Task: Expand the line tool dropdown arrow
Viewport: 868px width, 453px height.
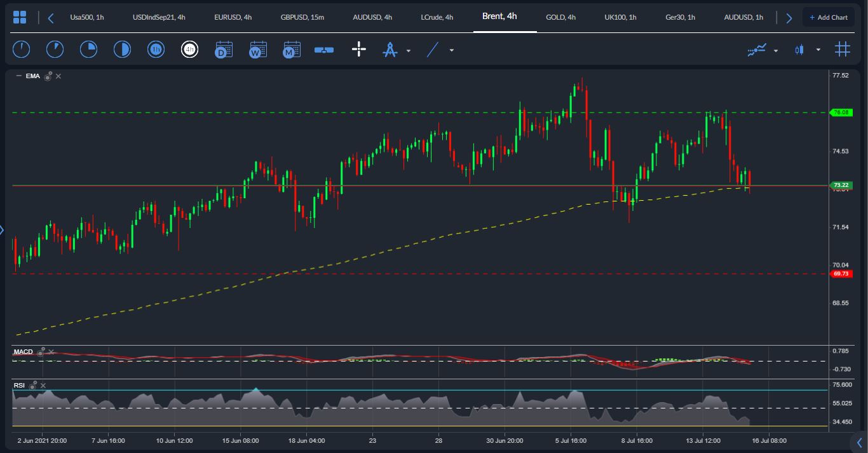Action: [451, 50]
